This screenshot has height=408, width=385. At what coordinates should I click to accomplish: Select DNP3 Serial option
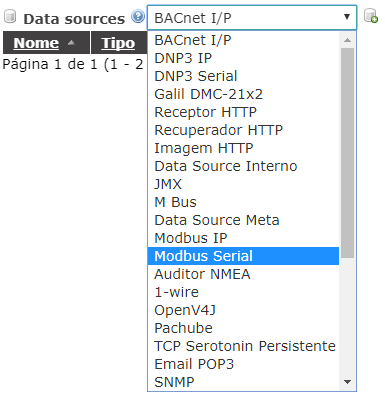point(243,76)
